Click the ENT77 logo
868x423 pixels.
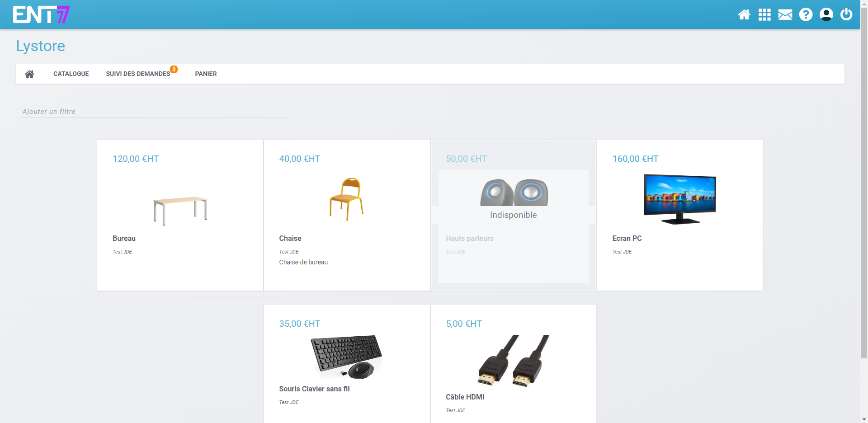click(x=41, y=14)
